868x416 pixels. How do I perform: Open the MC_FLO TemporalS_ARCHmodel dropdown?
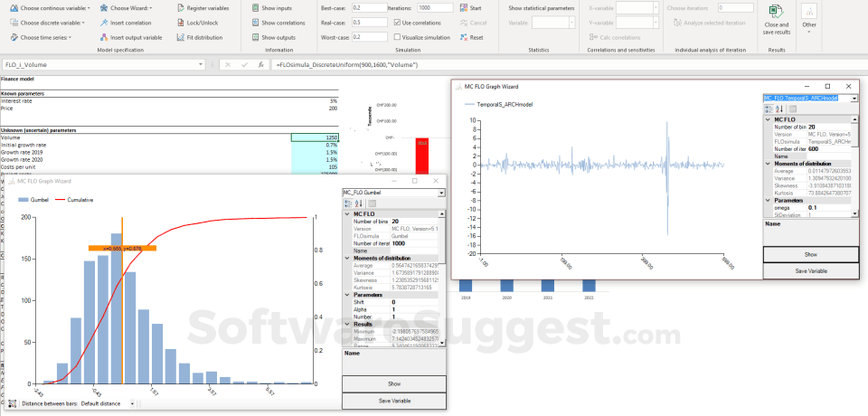[855, 98]
